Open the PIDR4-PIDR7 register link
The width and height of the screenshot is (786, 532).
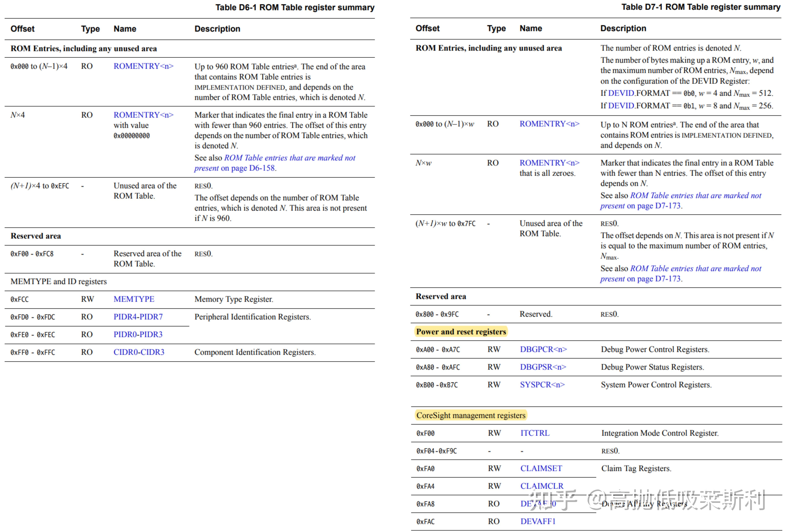click(x=138, y=317)
